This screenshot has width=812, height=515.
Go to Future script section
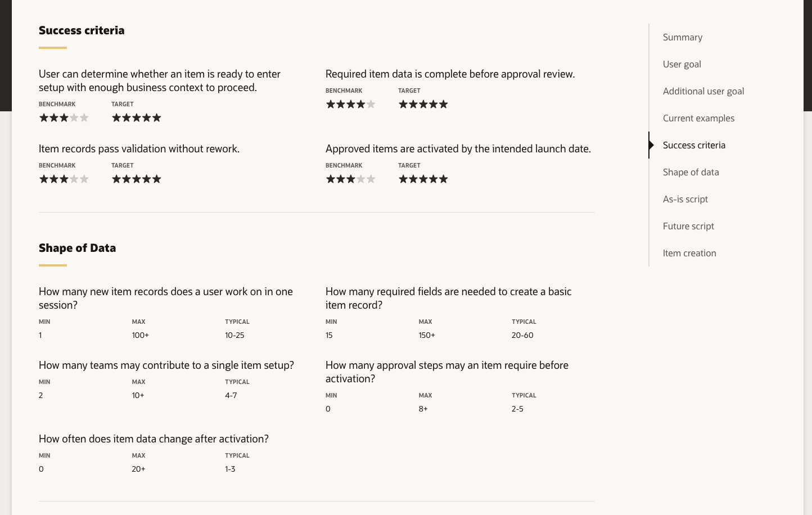(688, 226)
